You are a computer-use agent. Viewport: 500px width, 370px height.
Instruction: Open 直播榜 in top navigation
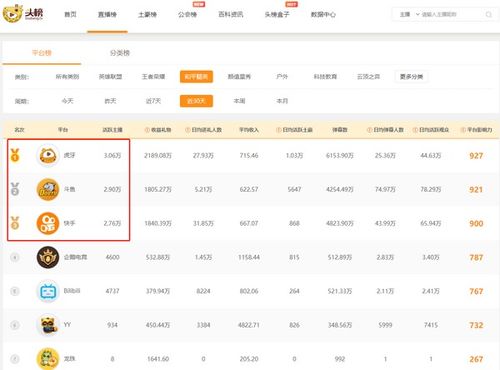coord(107,14)
